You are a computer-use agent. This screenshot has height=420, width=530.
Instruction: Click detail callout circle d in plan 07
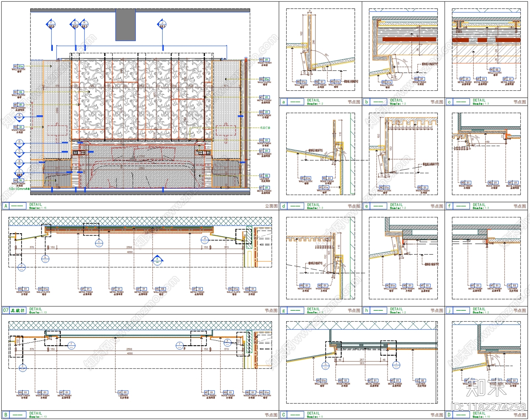point(205,240)
